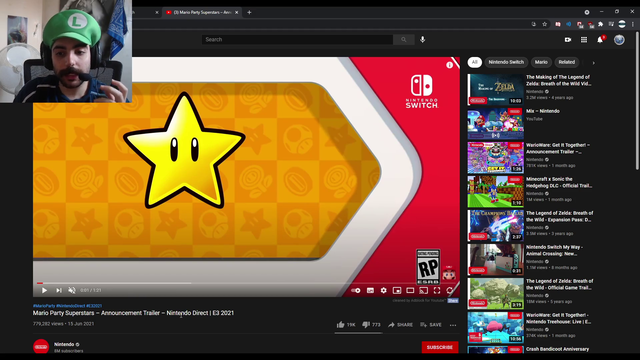Screen dimensions: 640x360
Task: Open the create video camera icon
Action: (568, 40)
